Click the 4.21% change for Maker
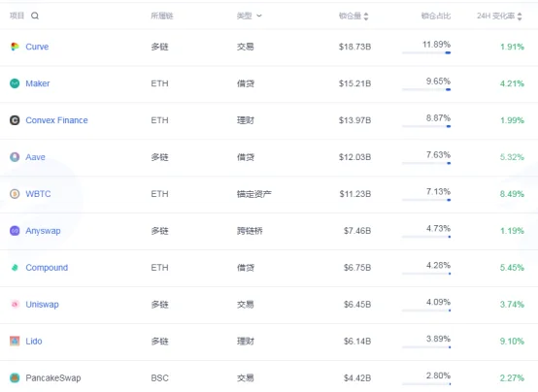The image size is (538, 392). [x=512, y=83]
